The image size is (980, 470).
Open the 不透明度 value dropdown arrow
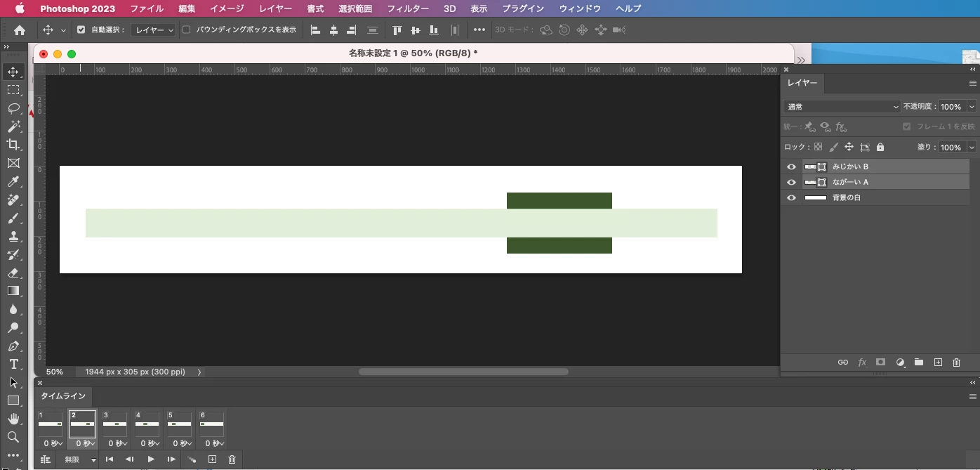pos(972,107)
